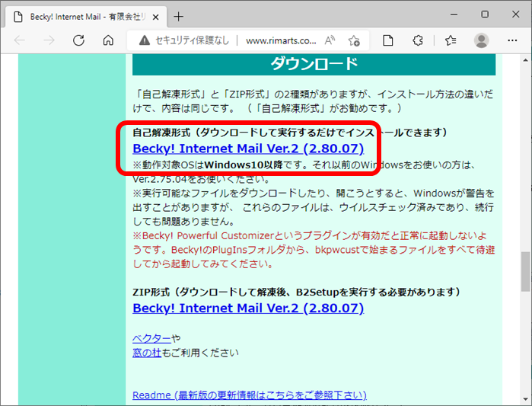532x406 pixels.
Task: Click the scrollbar up arrow
Action: pyautogui.click(x=526, y=60)
